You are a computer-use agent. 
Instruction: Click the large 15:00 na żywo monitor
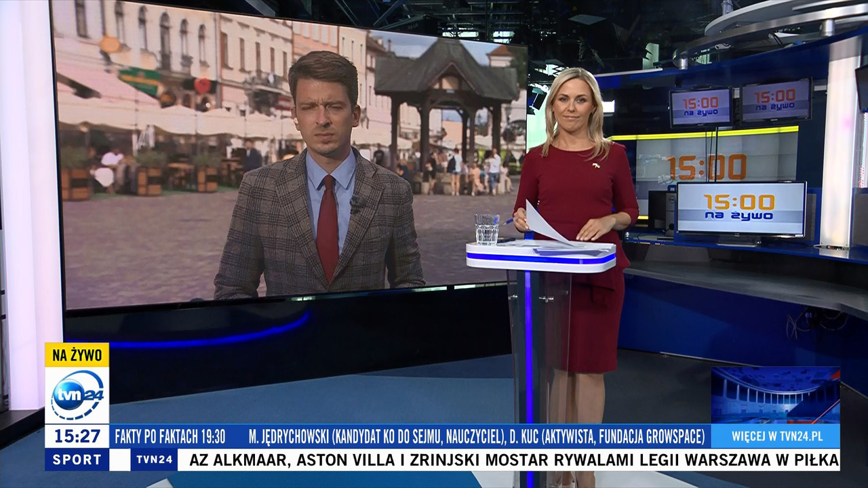[x=741, y=208]
